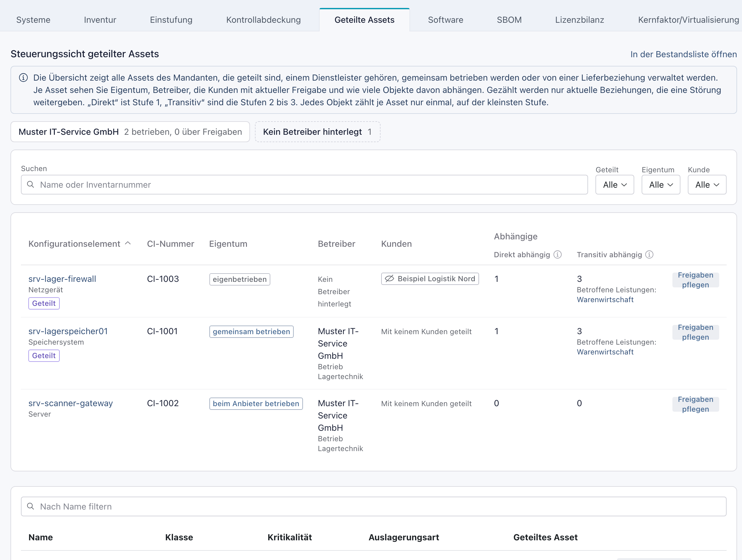742x560 pixels.
Task: Select the Kein Betreiber hinterlegt chip
Action: (317, 132)
